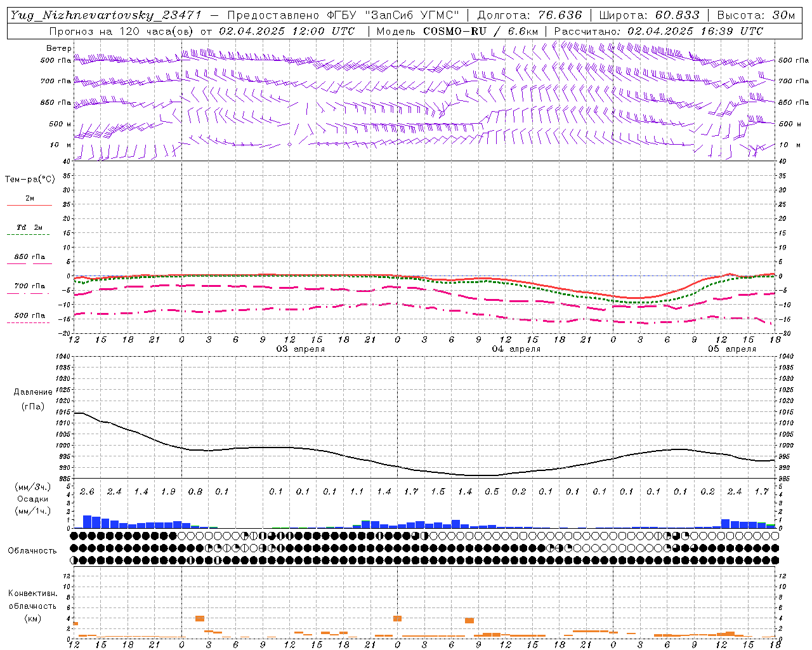Select the model name COSMO-RU / 6.6км
Viewport: 812px width, 650px height.
481,31
